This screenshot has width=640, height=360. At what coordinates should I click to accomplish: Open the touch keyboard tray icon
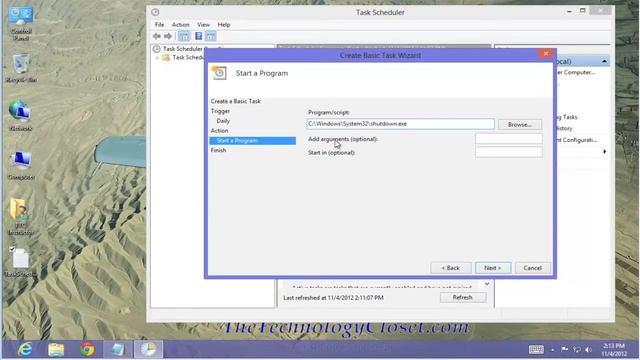(536, 349)
